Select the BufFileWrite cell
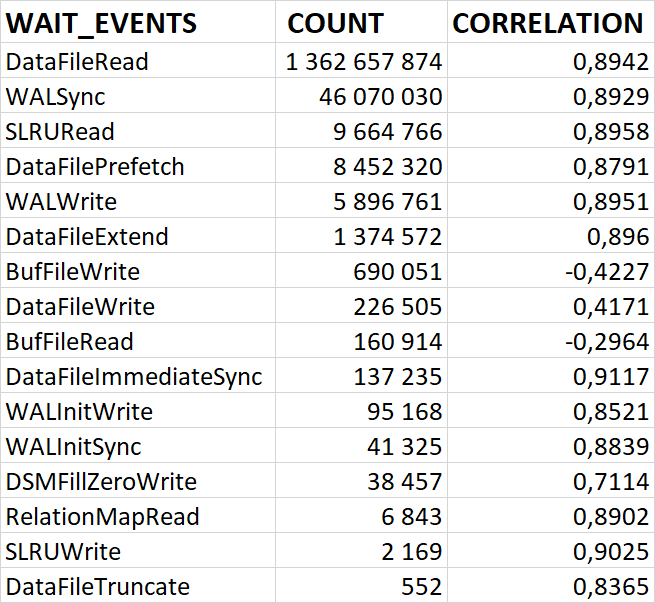 click(73, 272)
